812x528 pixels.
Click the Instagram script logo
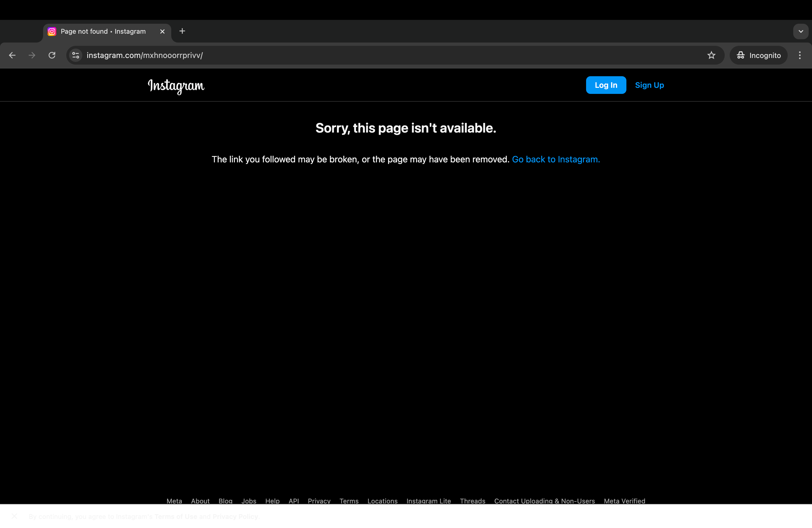tap(176, 87)
